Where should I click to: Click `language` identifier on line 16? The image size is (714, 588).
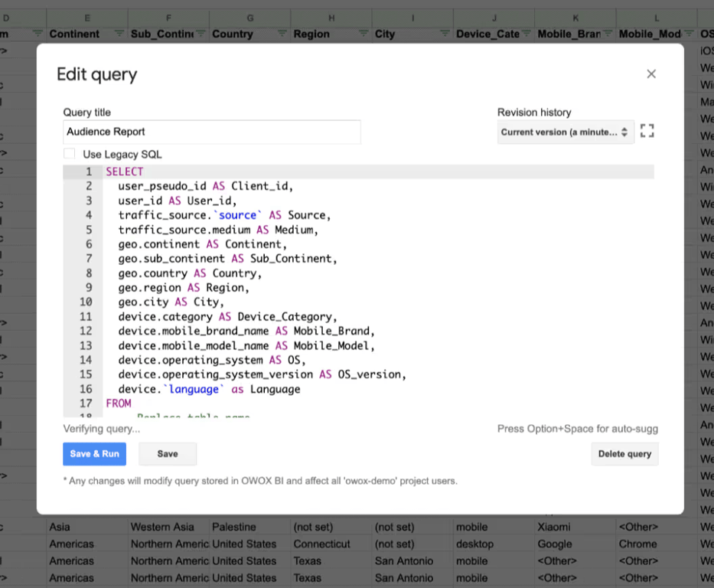194,390
